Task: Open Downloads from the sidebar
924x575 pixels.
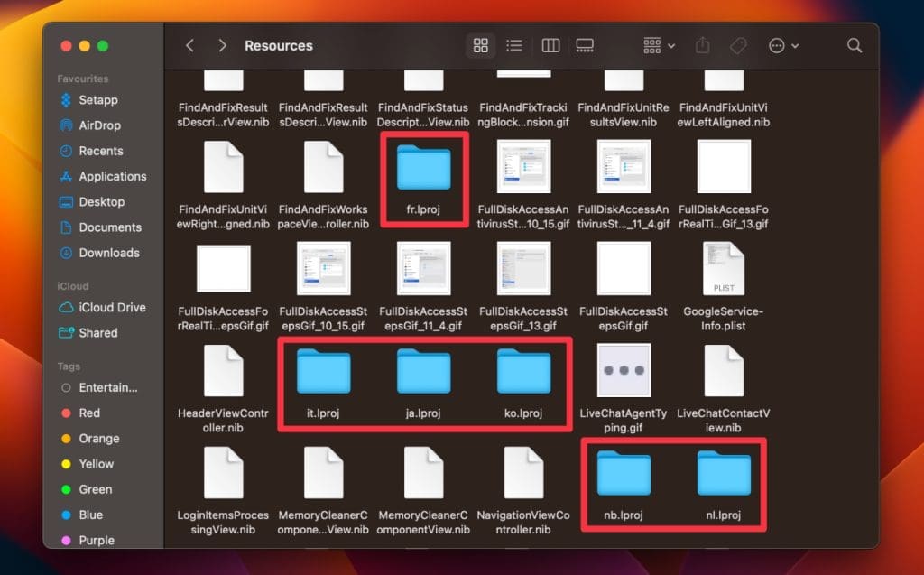Action: coord(108,253)
